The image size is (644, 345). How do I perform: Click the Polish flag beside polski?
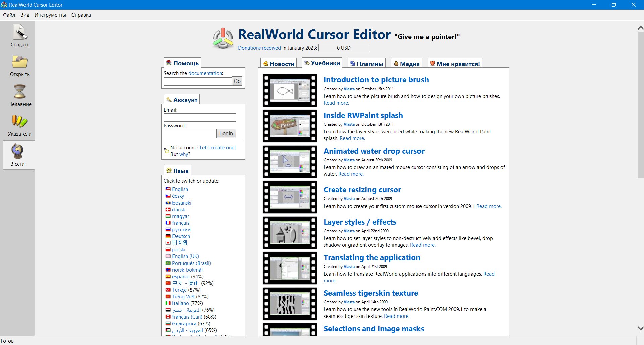168,250
